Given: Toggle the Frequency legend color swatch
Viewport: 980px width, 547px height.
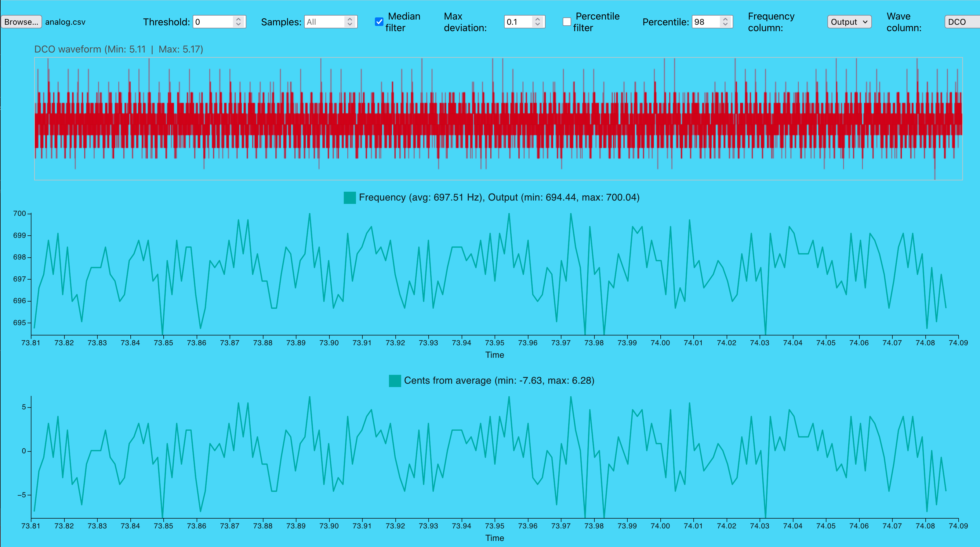Looking at the screenshot, I should pos(350,198).
